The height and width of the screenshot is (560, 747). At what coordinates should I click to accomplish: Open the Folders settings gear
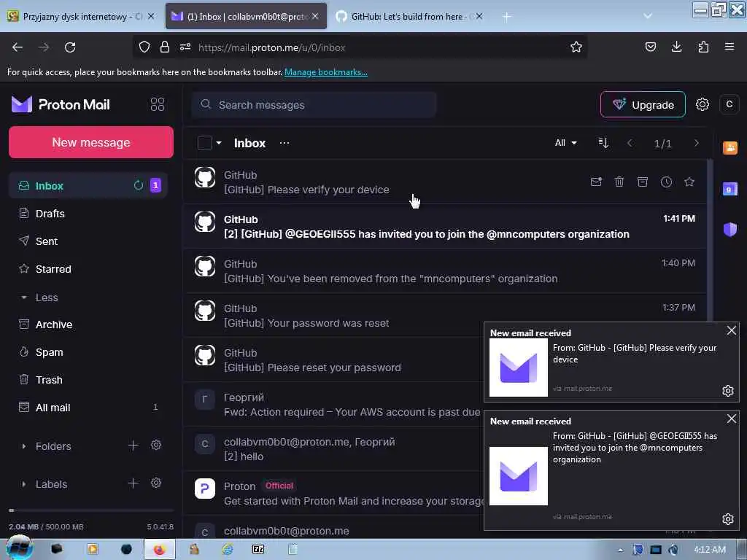156,446
